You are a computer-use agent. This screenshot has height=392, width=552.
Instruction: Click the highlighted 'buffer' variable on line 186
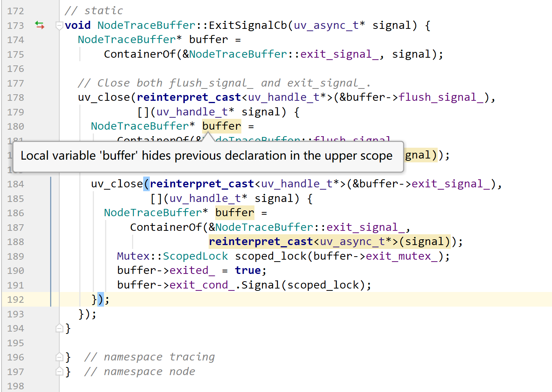click(235, 213)
